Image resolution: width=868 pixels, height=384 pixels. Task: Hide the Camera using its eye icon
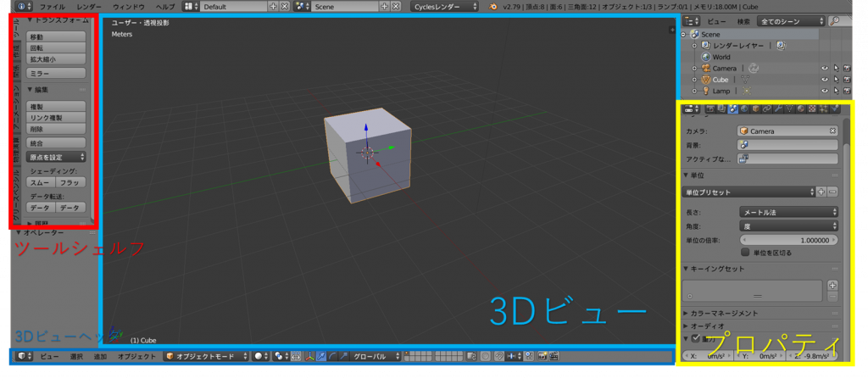click(x=823, y=69)
